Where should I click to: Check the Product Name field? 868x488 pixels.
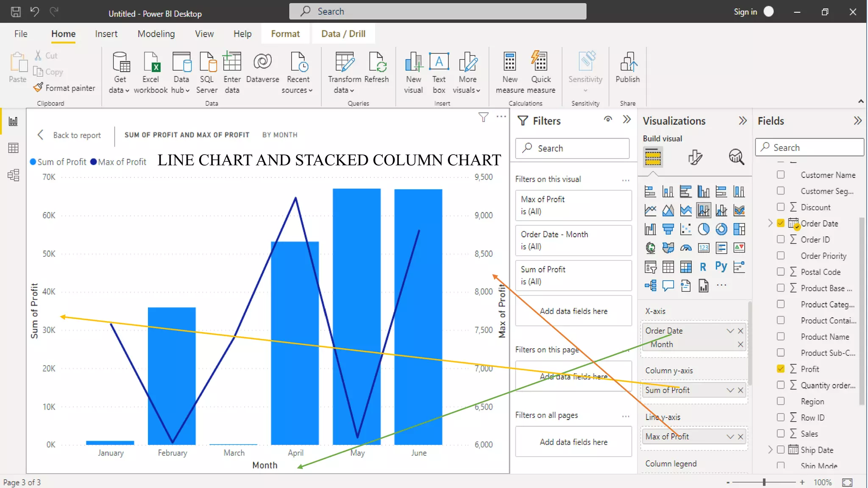pyautogui.click(x=781, y=337)
